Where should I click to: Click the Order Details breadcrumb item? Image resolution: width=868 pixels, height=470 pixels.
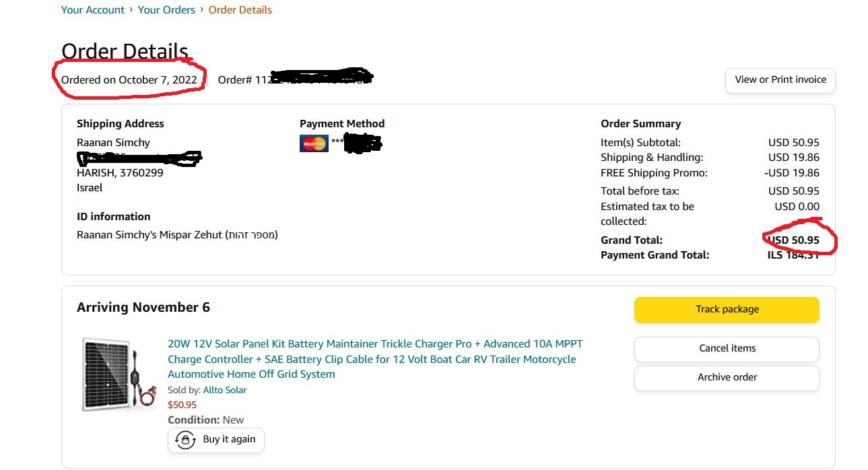[240, 10]
